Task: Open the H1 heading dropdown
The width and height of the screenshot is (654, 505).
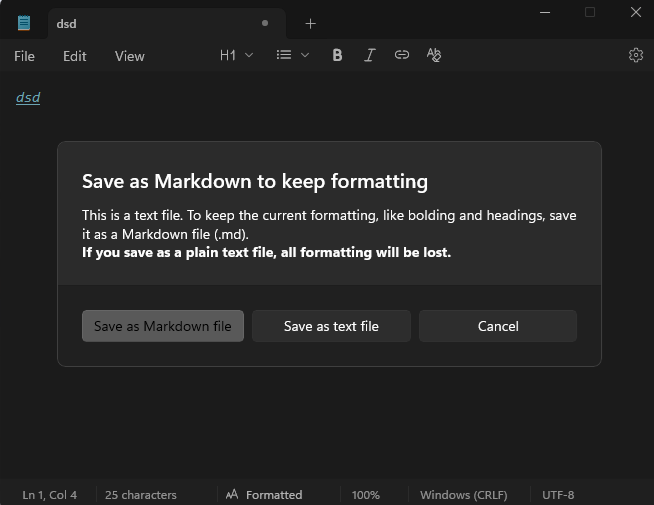Action: point(236,55)
